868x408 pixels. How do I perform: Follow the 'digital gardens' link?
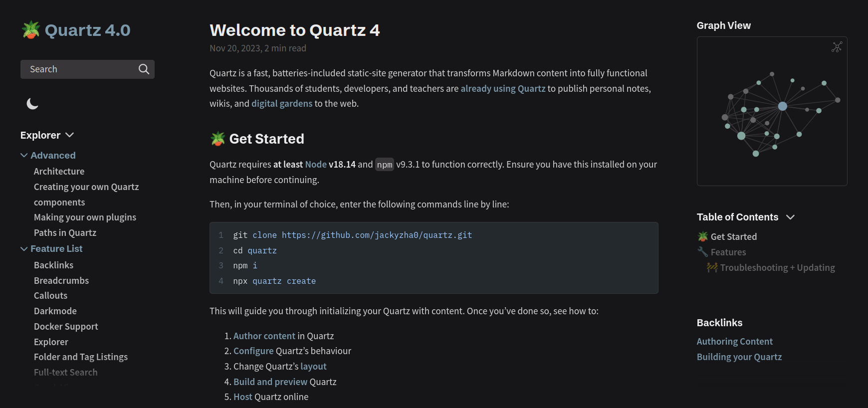281,103
